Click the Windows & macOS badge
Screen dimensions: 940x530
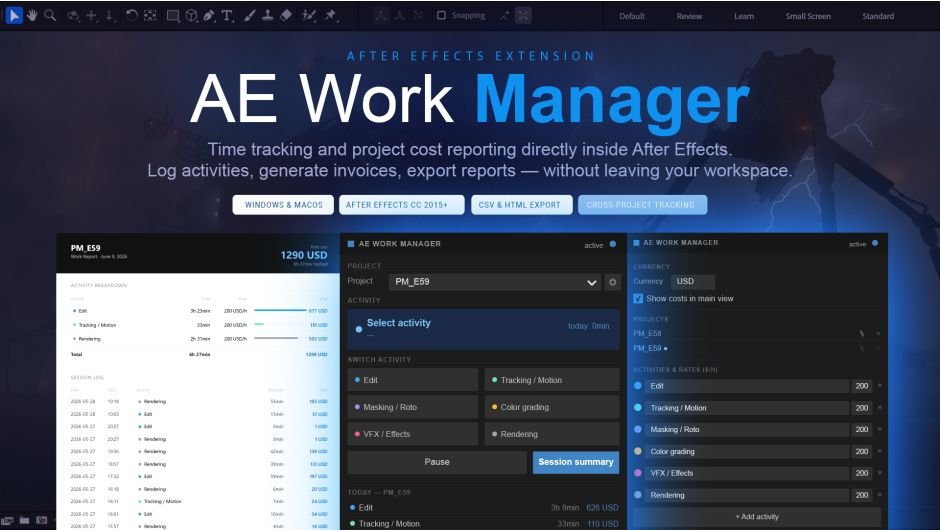pyautogui.click(x=284, y=204)
